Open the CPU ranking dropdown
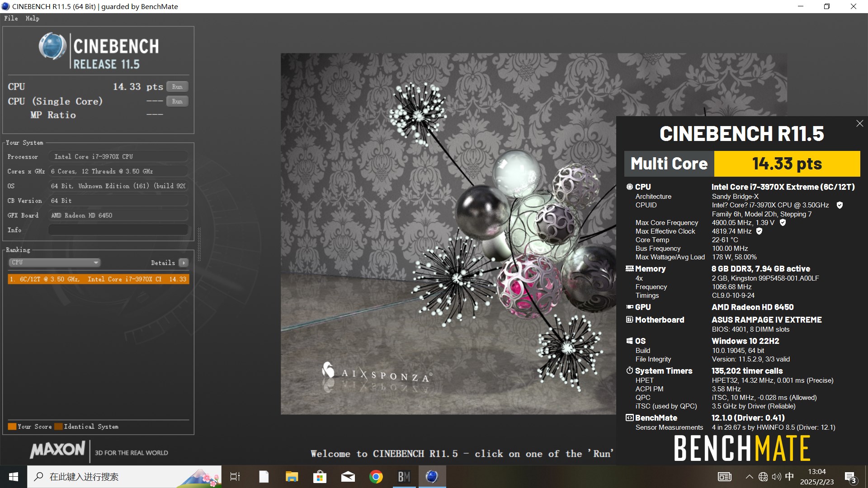 55,263
